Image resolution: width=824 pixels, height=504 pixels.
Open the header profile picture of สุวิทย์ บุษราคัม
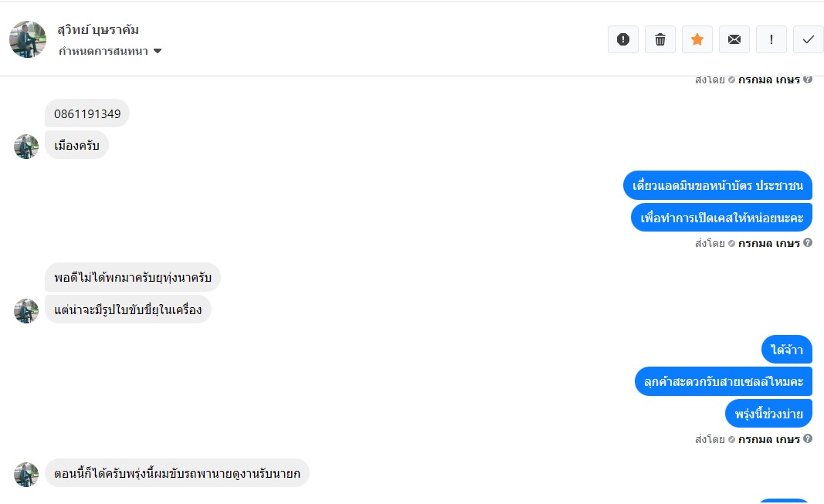pos(28,39)
